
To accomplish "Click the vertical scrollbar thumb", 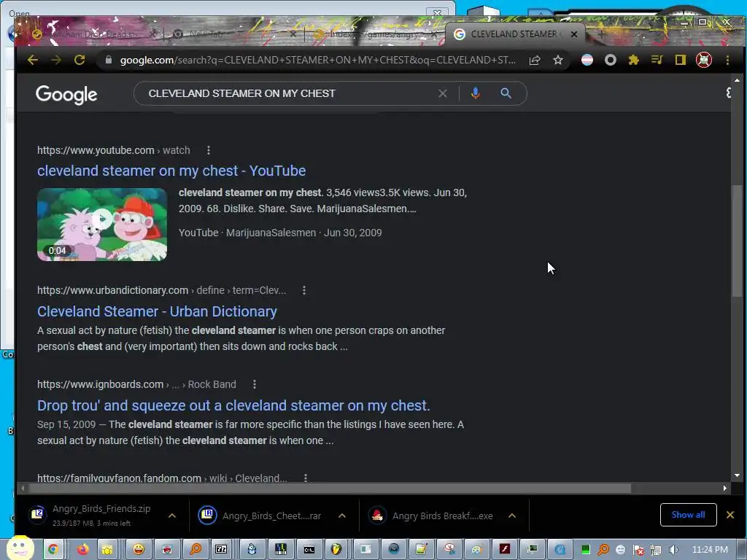I will [737, 241].
